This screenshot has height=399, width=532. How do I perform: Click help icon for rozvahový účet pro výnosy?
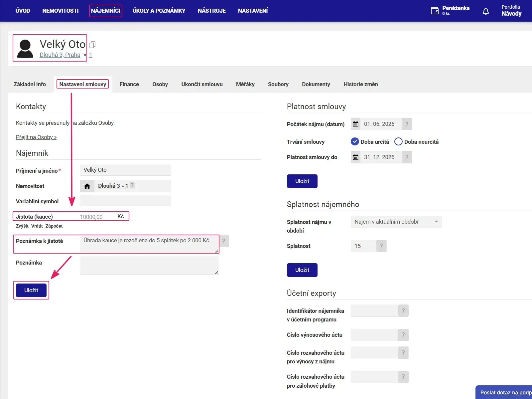403,353
